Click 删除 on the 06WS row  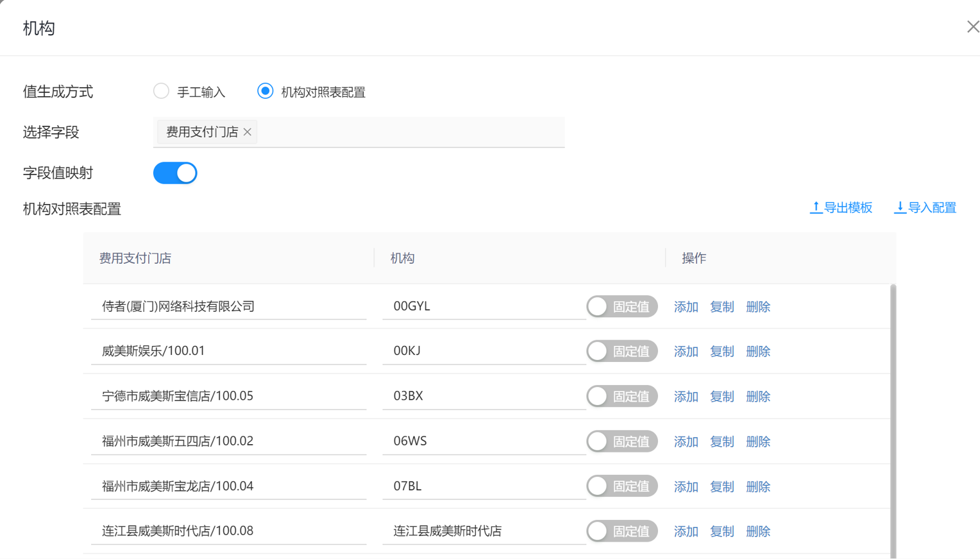click(758, 442)
